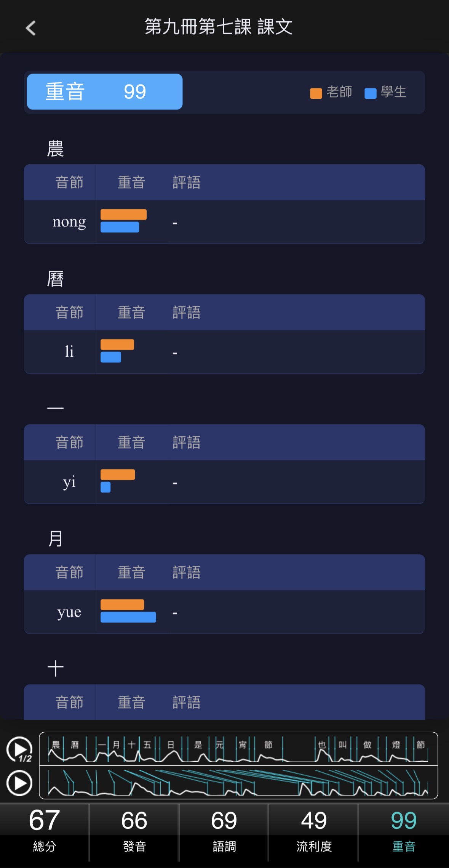Tap the student waveform track
This screenshot has width=449, height=868.
click(x=238, y=782)
